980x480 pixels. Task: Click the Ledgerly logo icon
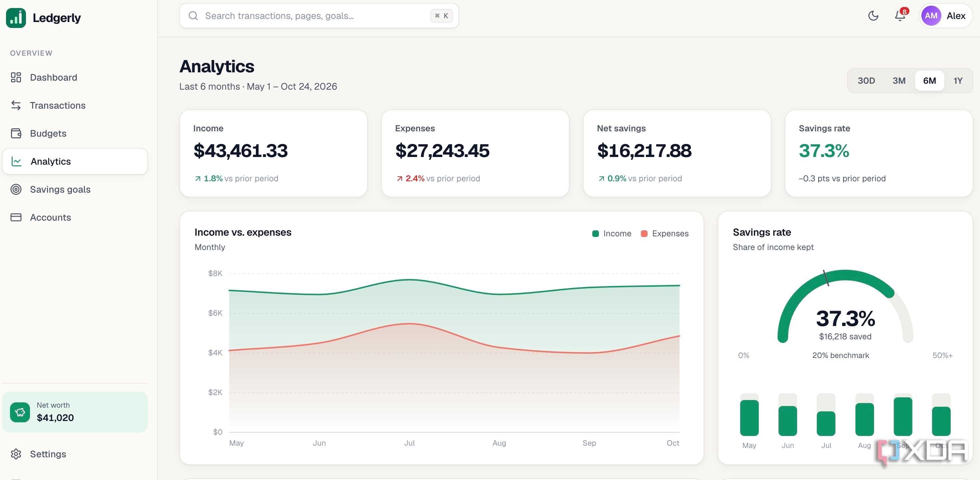point(16,18)
